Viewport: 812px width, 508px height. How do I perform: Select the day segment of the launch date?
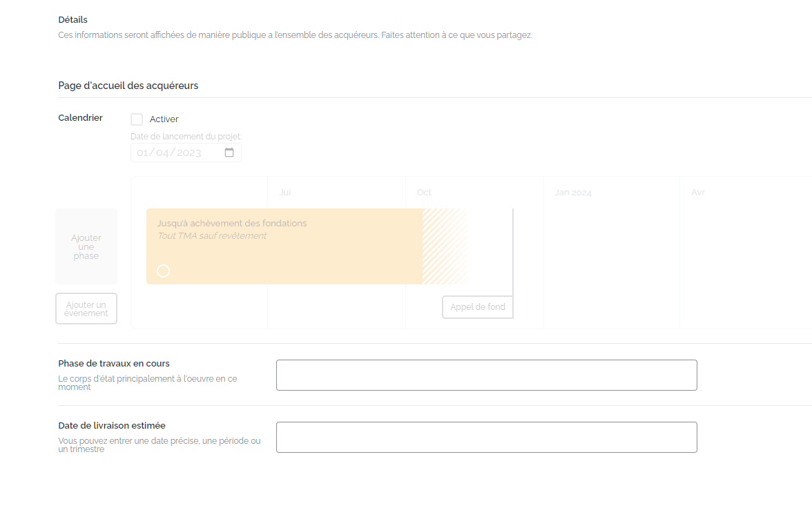coord(143,153)
